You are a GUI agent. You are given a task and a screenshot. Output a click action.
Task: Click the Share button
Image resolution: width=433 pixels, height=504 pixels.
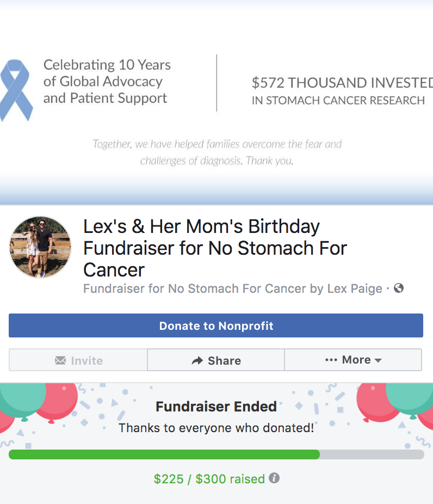tap(216, 360)
